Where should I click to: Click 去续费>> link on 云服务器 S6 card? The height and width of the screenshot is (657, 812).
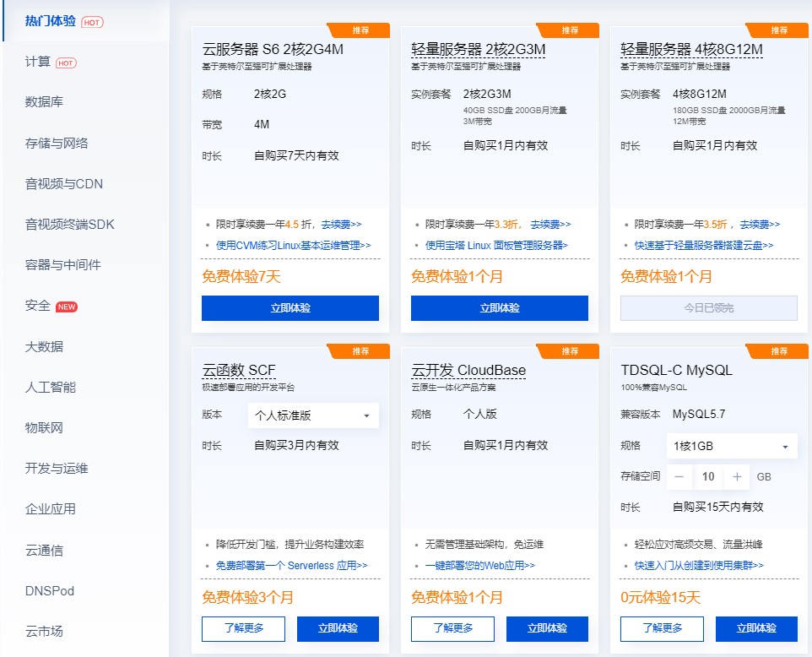click(341, 225)
